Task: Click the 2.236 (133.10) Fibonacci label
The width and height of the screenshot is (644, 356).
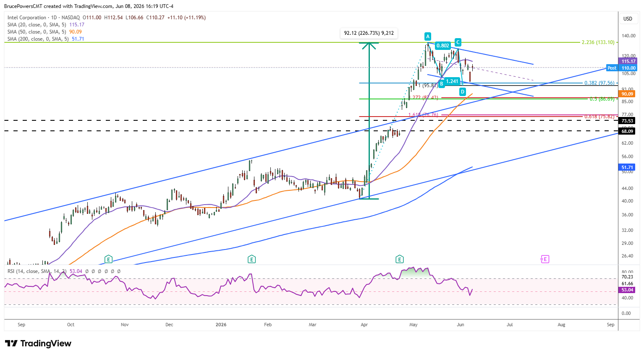Action: click(598, 42)
